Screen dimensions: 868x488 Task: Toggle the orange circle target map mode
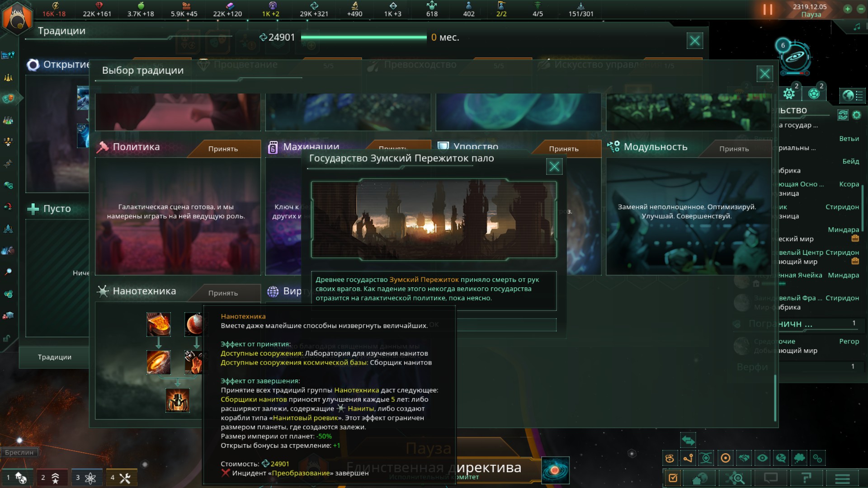coord(726,458)
